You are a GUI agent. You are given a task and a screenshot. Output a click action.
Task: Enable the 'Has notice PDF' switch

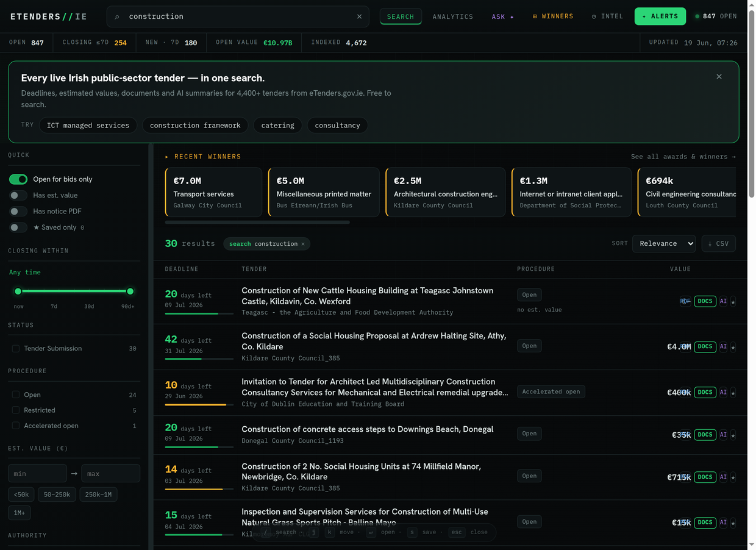tap(18, 211)
